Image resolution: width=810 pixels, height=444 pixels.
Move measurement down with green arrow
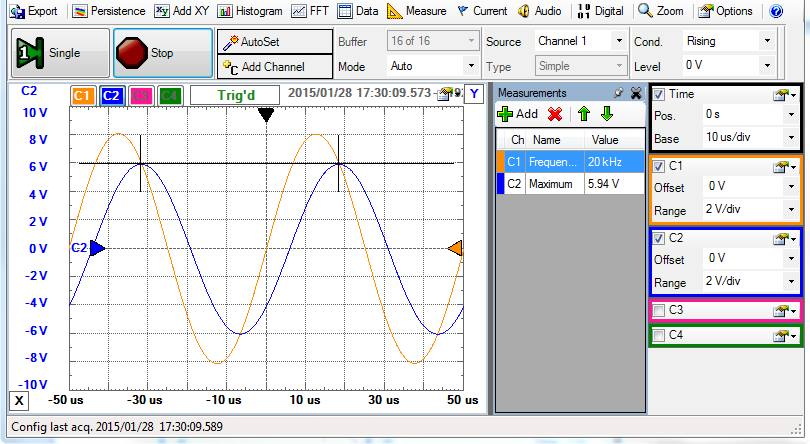tap(607, 114)
